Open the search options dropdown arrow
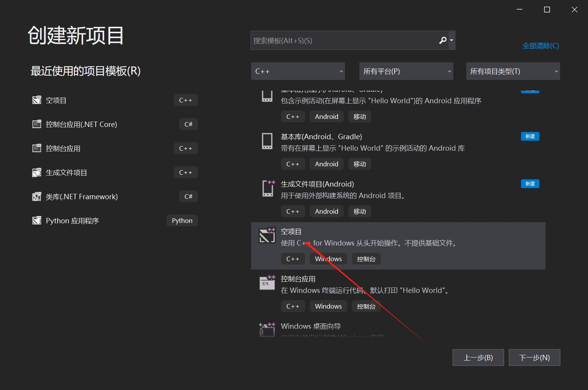 [x=451, y=41]
